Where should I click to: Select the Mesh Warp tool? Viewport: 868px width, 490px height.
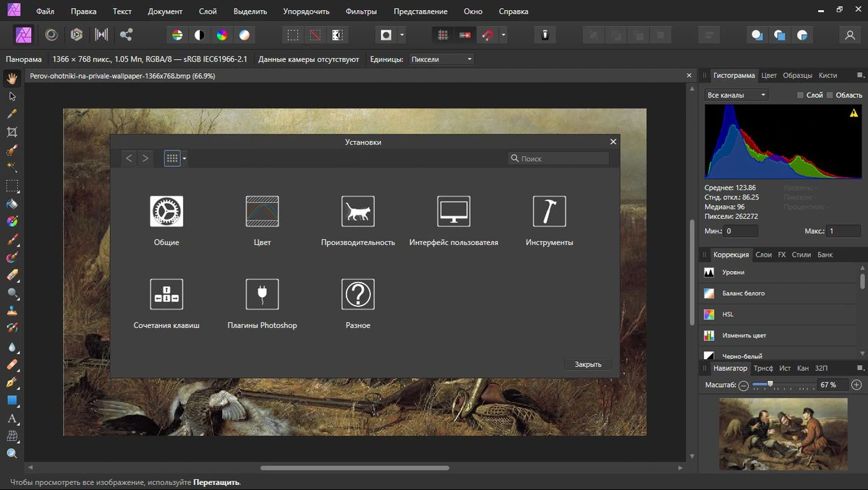[x=12, y=436]
